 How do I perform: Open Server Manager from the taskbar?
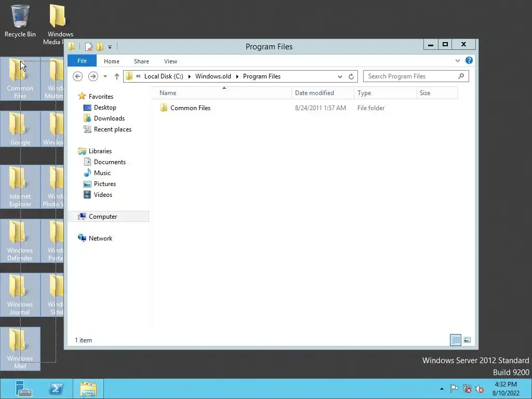coord(23,389)
